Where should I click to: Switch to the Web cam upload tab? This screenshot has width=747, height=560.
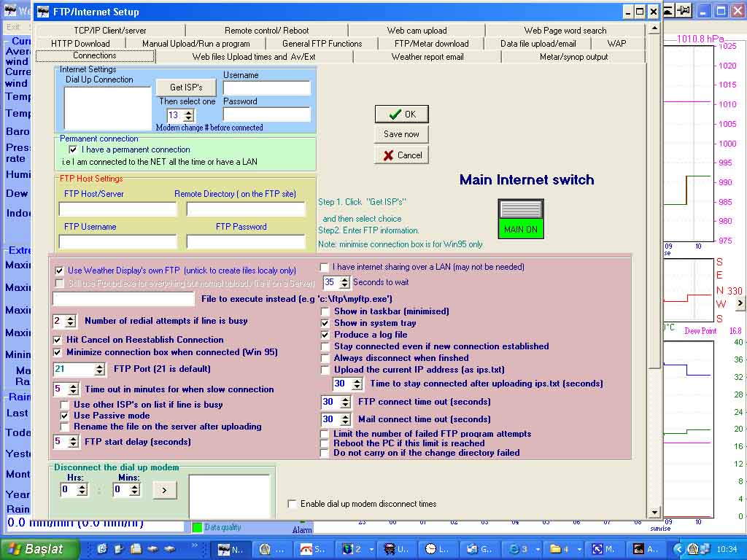pos(417,31)
